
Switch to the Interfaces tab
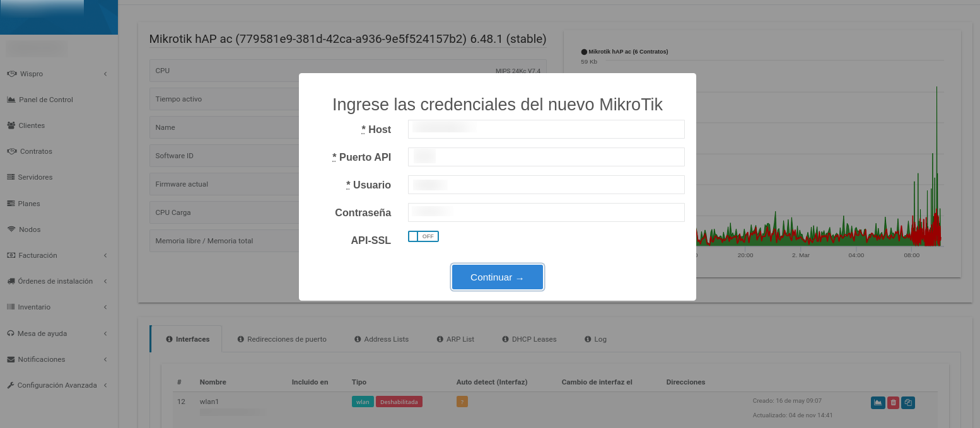click(186, 339)
